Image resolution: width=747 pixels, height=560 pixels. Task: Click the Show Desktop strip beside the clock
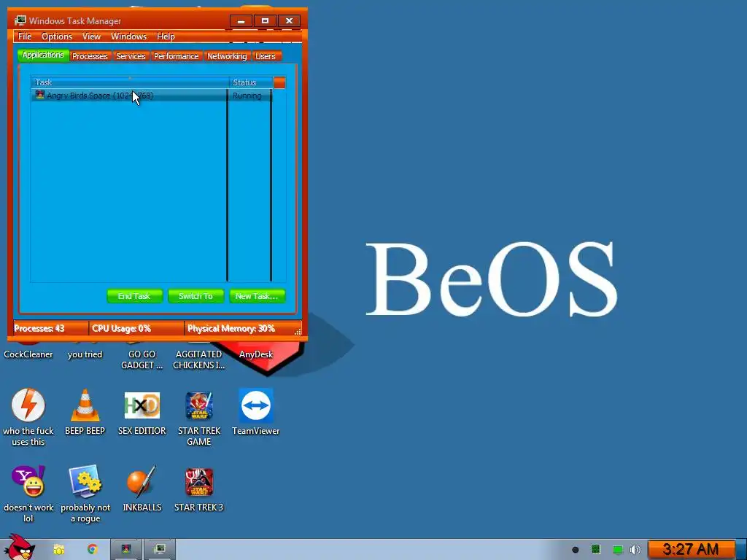pos(741,550)
